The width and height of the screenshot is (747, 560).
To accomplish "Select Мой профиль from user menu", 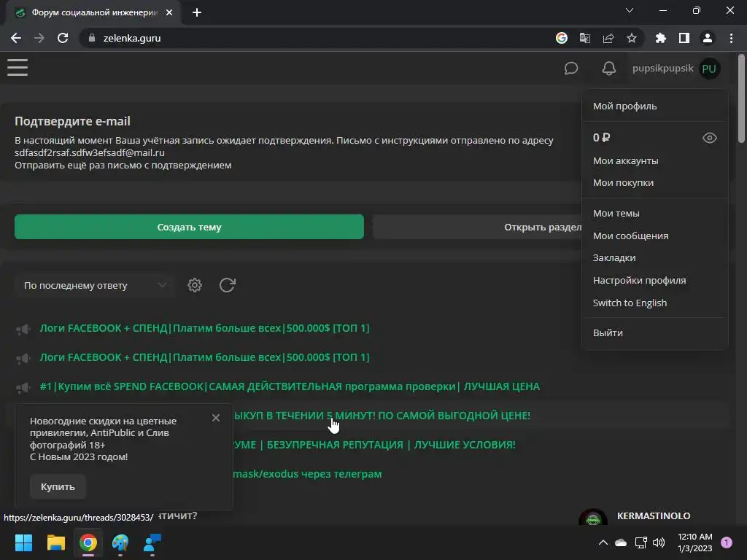I will (624, 106).
